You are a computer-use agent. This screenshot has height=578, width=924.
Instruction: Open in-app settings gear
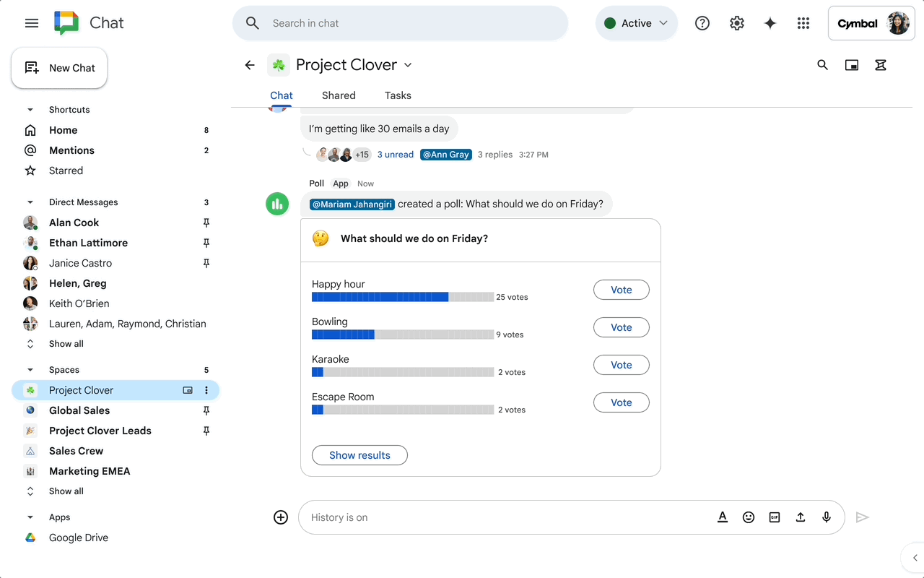click(x=736, y=22)
